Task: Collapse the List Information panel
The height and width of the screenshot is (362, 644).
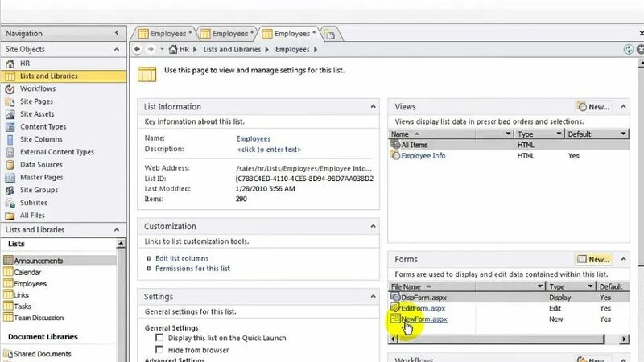Action: click(373, 106)
